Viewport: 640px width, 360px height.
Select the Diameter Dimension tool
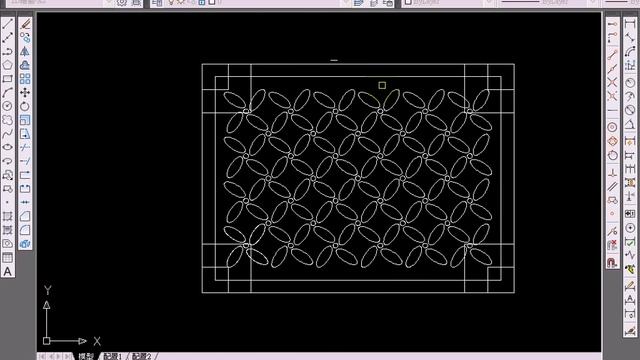click(x=630, y=110)
